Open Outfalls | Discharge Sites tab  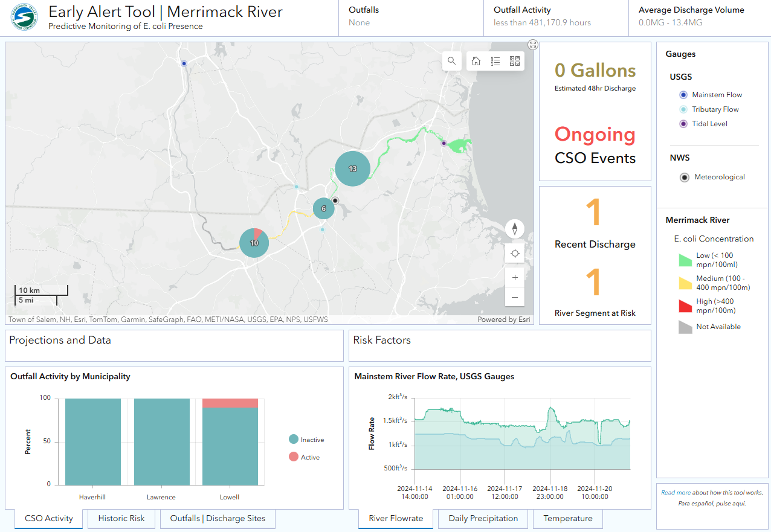pyautogui.click(x=218, y=518)
